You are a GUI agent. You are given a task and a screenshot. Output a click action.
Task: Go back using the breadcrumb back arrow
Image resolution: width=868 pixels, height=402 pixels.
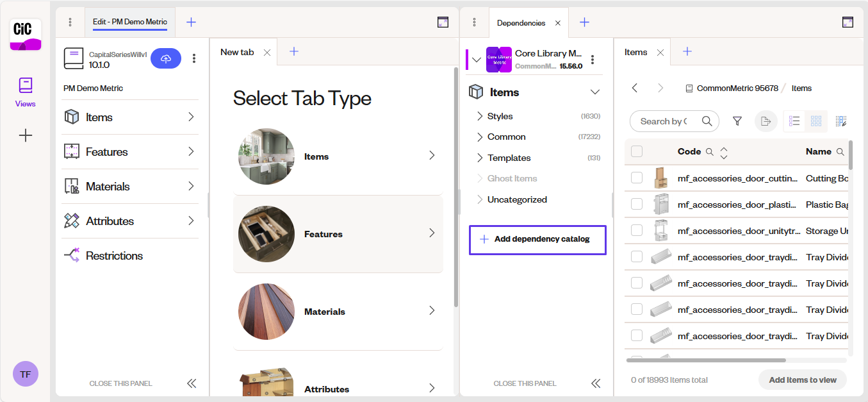[x=635, y=88]
